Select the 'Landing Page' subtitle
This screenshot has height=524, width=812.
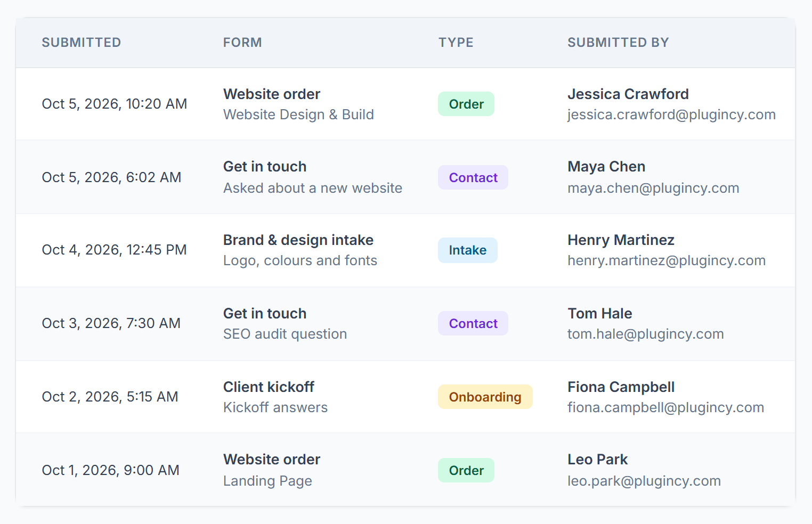pyautogui.click(x=267, y=481)
